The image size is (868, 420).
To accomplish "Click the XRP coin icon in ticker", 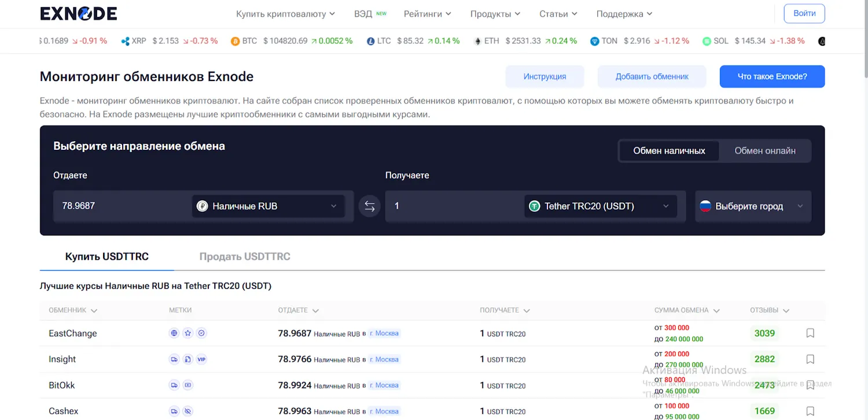I will (x=125, y=41).
